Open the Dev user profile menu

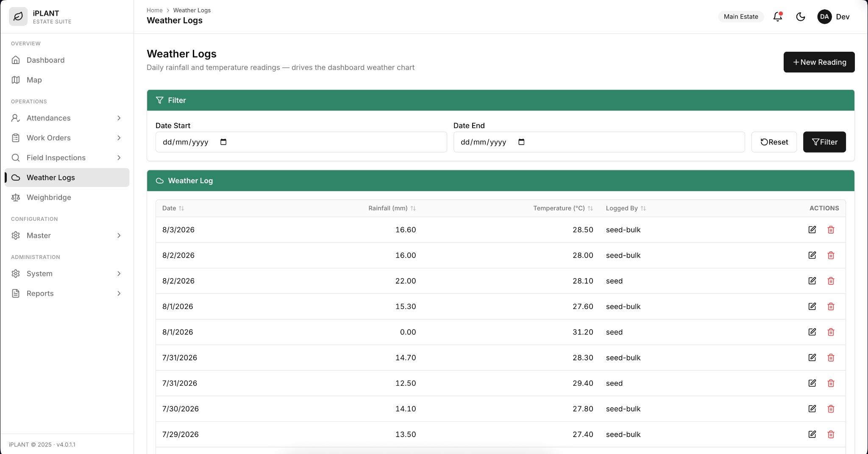833,17
